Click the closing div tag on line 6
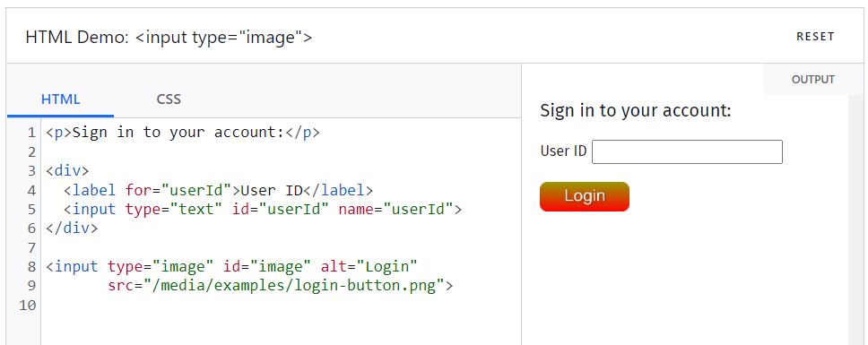Image resolution: width=868 pixels, height=345 pixels. 72,229
